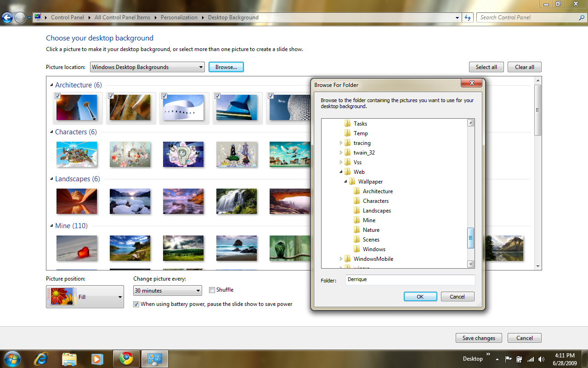Select the Nature folder icon in tree

pyautogui.click(x=357, y=230)
